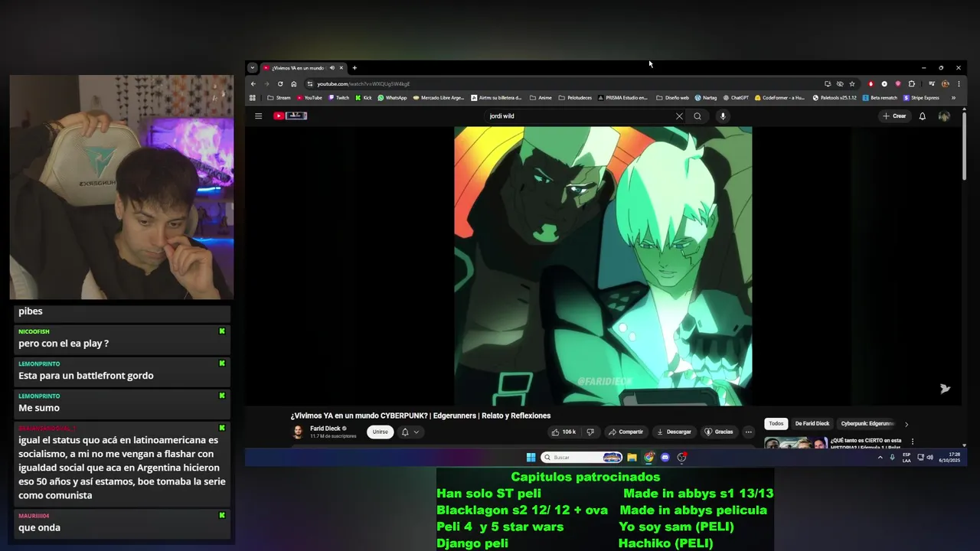Open the Windows Start menu
This screenshot has height=551, width=980.
coord(531,458)
